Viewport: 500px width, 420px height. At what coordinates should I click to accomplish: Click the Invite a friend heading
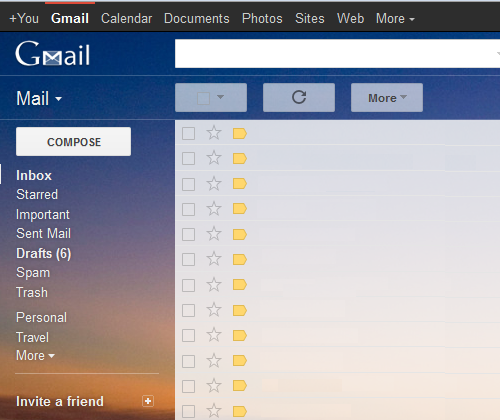click(60, 401)
